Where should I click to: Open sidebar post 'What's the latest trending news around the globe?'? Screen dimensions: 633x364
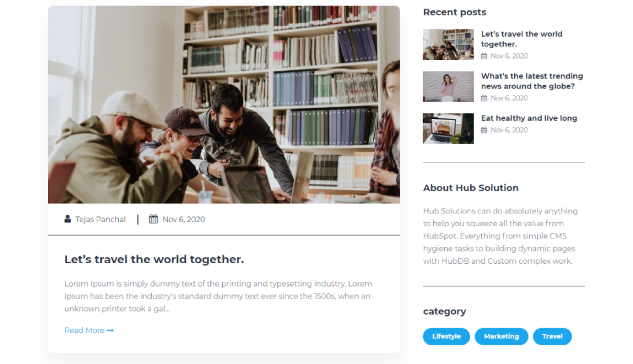click(x=532, y=81)
